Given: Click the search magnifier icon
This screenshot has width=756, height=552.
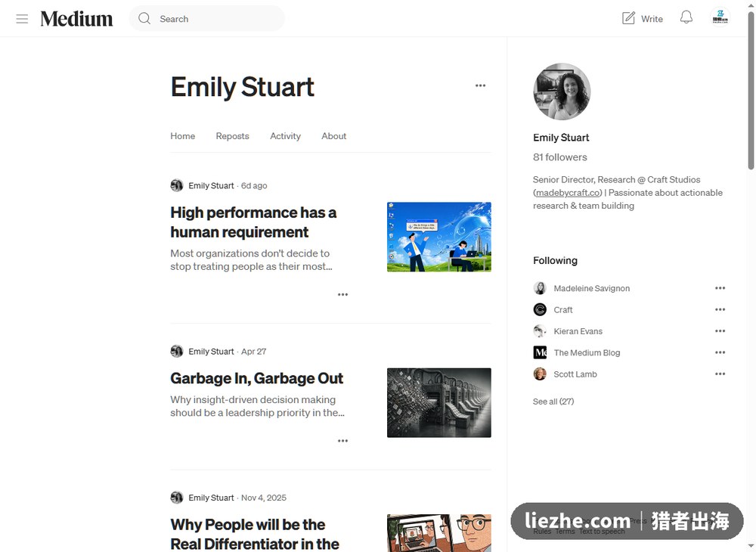Looking at the screenshot, I should click(x=144, y=18).
